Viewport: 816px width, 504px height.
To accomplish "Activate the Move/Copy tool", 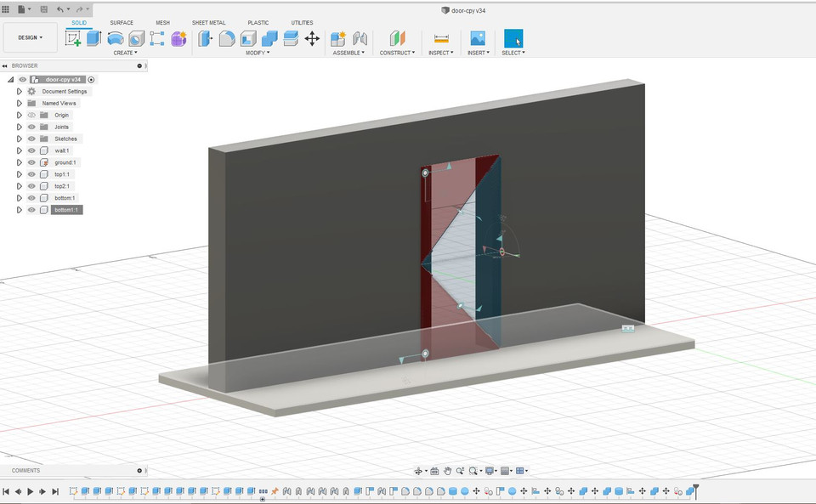I will tap(312, 38).
